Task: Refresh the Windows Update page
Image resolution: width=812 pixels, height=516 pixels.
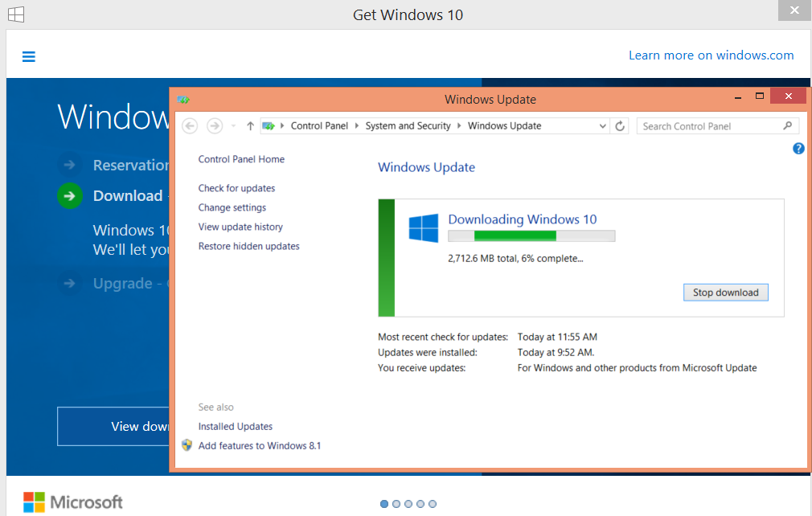Action: pos(620,125)
